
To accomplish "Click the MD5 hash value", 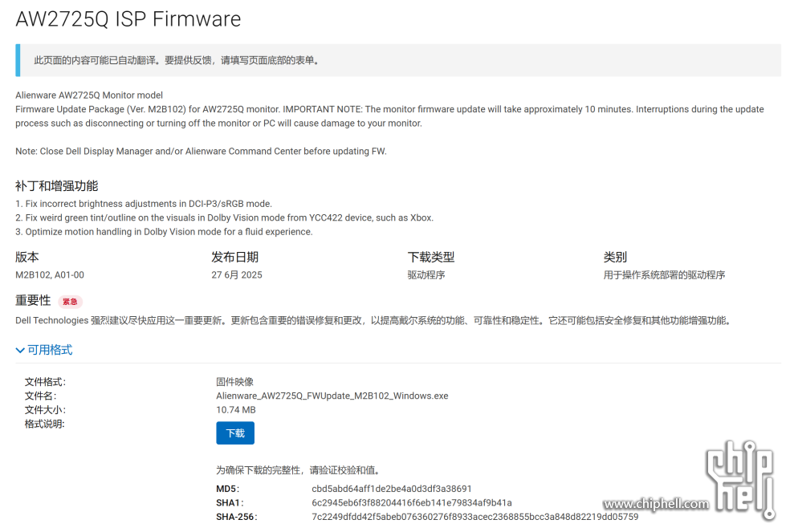I will pyautogui.click(x=392, y=489).
